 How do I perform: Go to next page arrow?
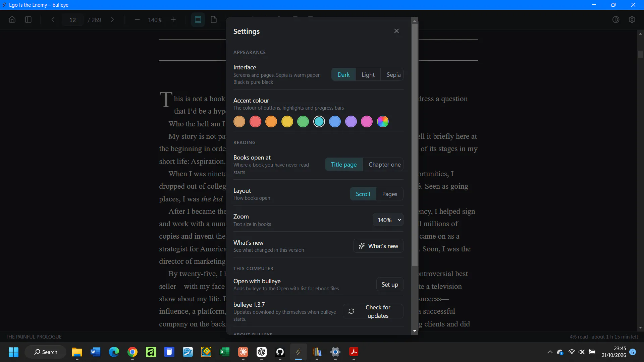pyautogui.click(x=112, y=20)
